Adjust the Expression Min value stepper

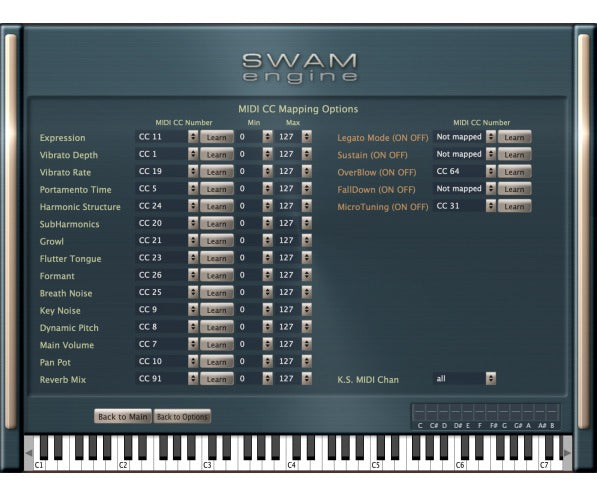coord(268,137)
